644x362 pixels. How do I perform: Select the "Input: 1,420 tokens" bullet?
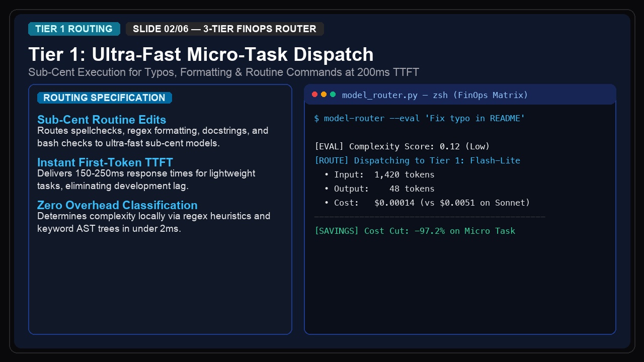[x=379, y=174]
